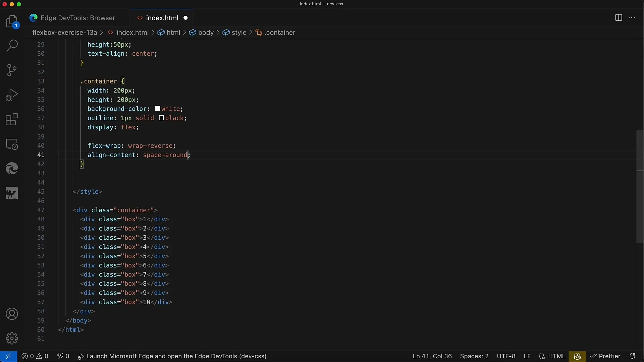Click the white color swatch on line 36
Viewport: 644px width, 362px height.
pyautogui.click(x=158, y=109)
